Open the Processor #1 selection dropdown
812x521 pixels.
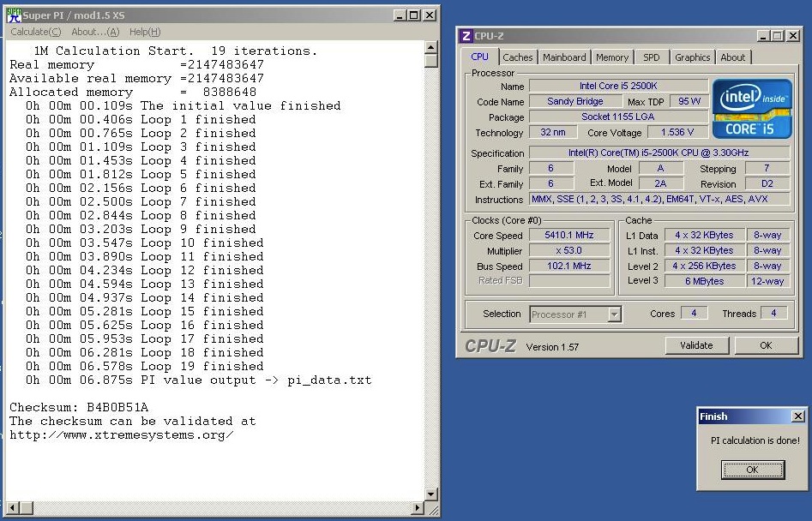click(614, 314)
